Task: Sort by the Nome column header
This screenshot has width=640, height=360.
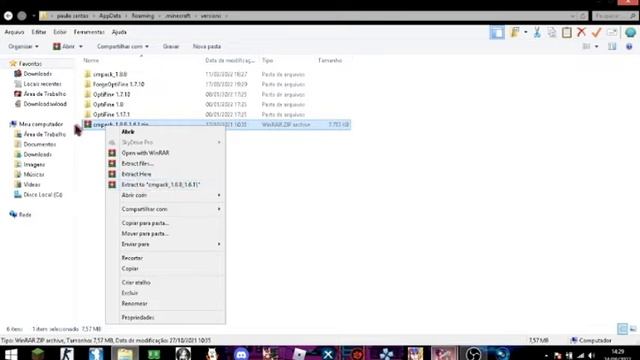Action: click(91, 60)
